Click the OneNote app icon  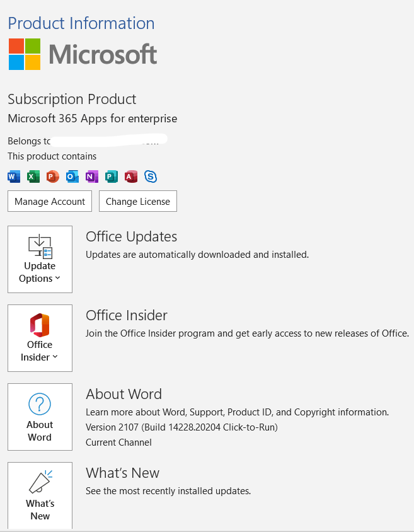[92, 176]
